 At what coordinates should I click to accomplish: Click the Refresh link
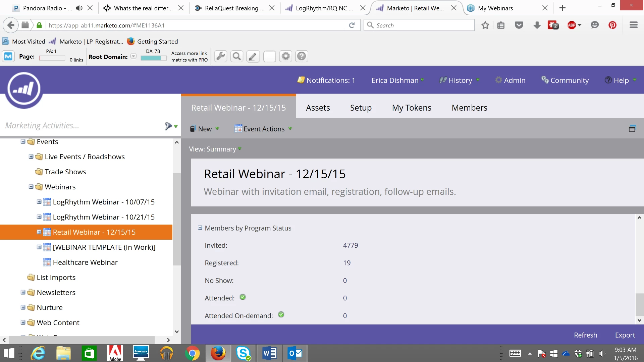(x=585, y=335)
